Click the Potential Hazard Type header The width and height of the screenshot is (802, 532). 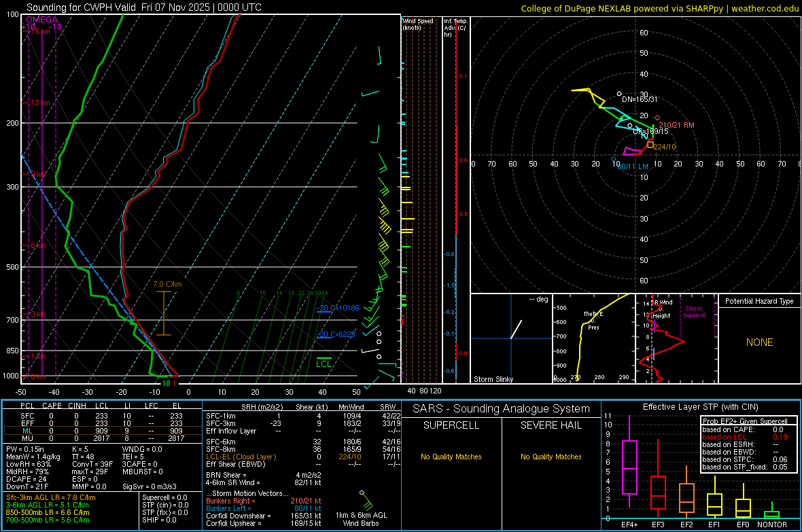coord(759,301)
